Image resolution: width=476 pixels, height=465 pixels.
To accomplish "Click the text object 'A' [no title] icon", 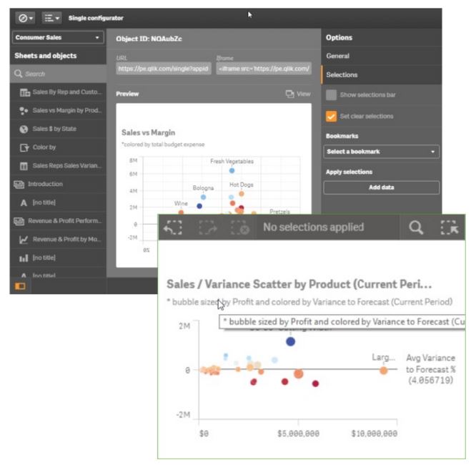I will 24,202.
